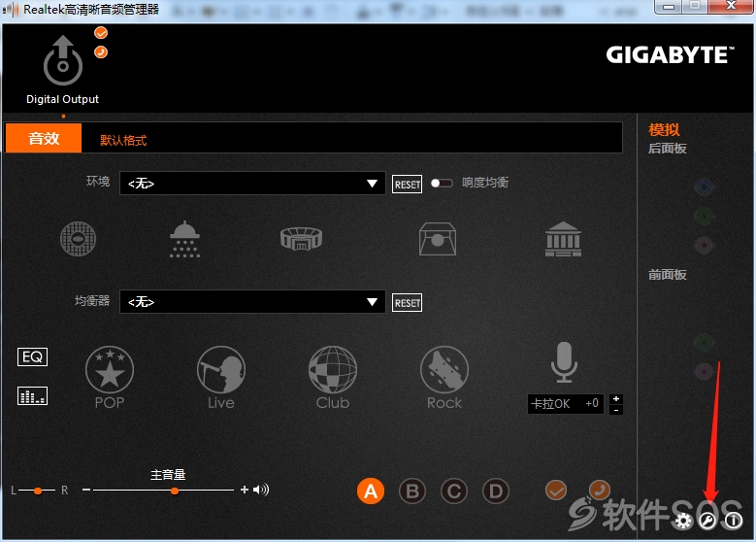The height and width of the screenshot is (542, 756).
Task: Select preset A
Action: (371, 491)
